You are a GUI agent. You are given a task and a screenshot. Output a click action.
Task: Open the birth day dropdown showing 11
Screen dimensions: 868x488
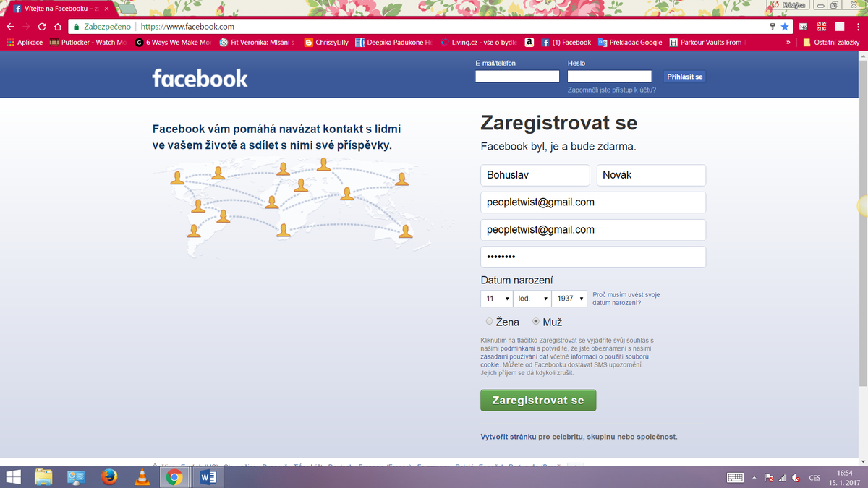496,298
